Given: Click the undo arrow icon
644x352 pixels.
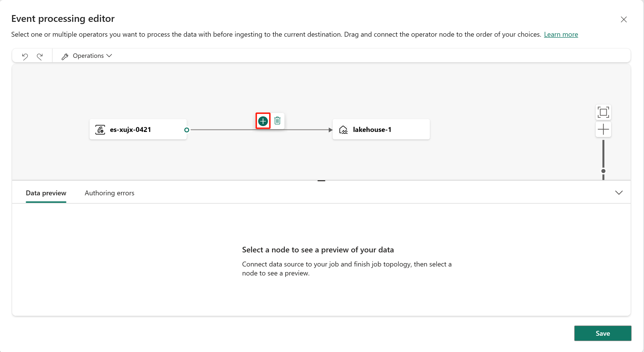Looking at the screenshot, I should [25, 55].
